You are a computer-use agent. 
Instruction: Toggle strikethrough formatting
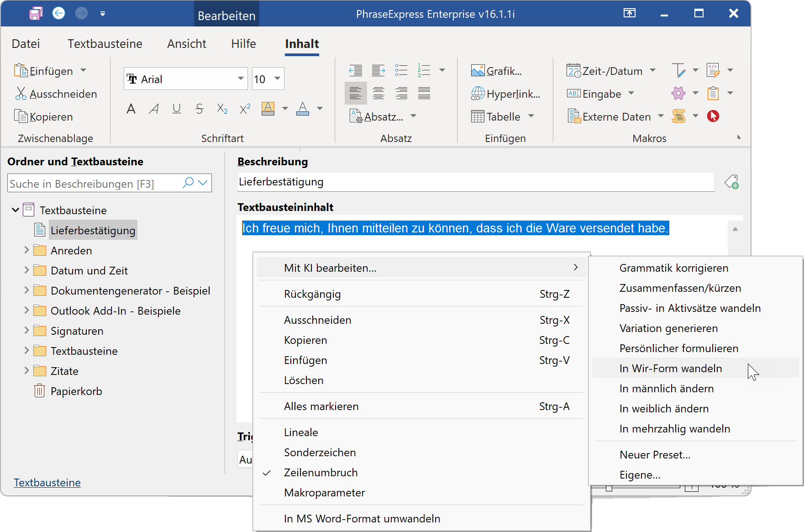pos(200,109)
